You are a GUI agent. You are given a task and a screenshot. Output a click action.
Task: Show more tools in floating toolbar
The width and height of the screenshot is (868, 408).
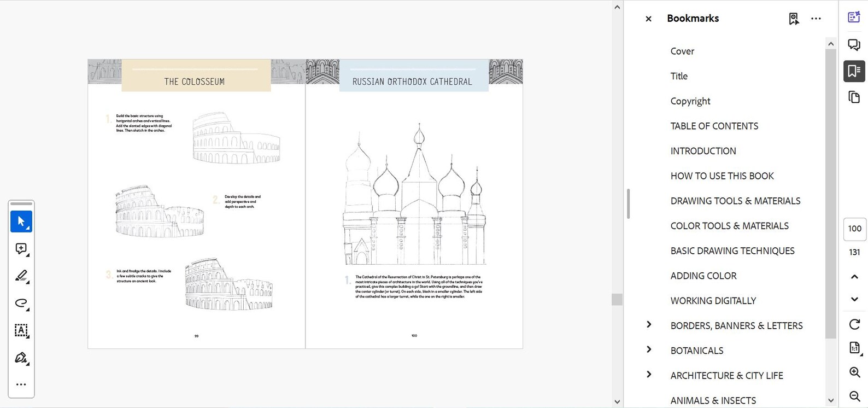point(21,384)
